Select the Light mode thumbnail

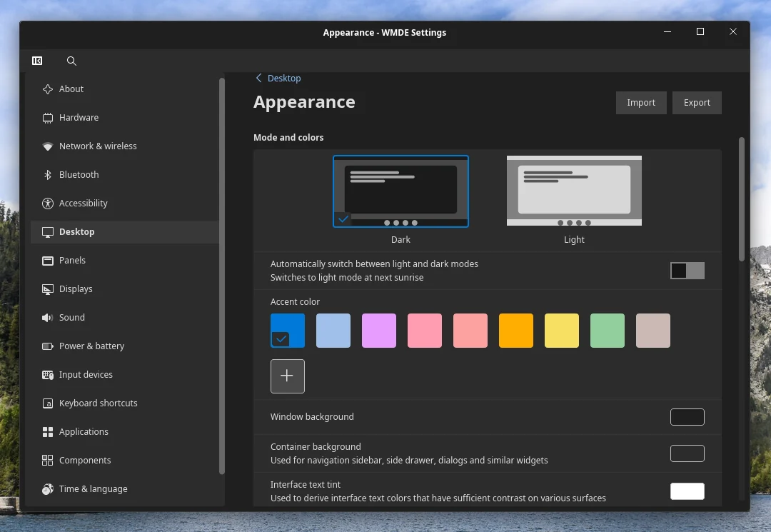coord(574,191)
